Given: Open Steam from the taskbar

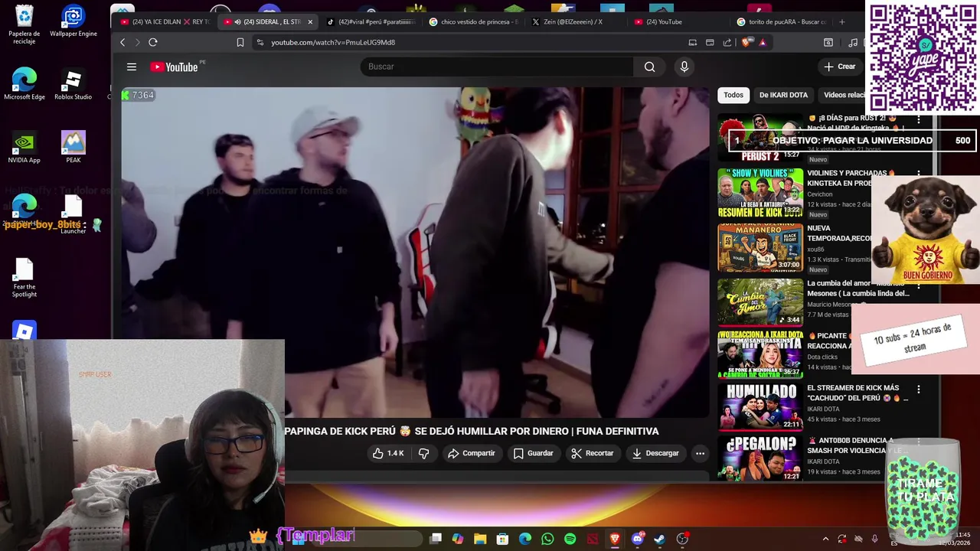Looking at the screenshot, I should 659,539.
